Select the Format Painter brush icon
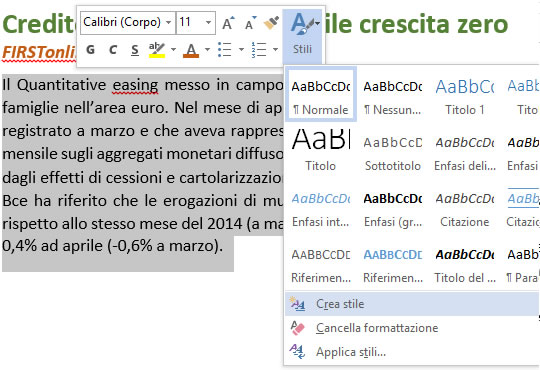540x370 pixels. pyautogui.click(x=271, y=23)
